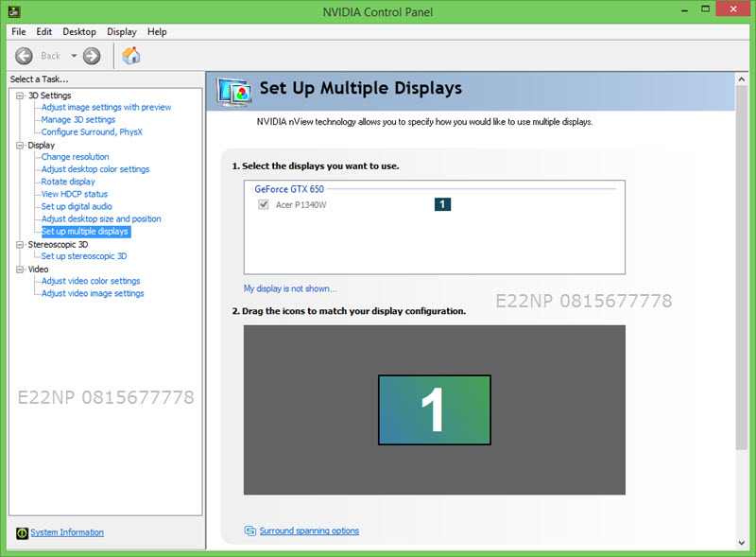Open Manage 3D settings
Viewport: 756px width, 557px height.
78,120
